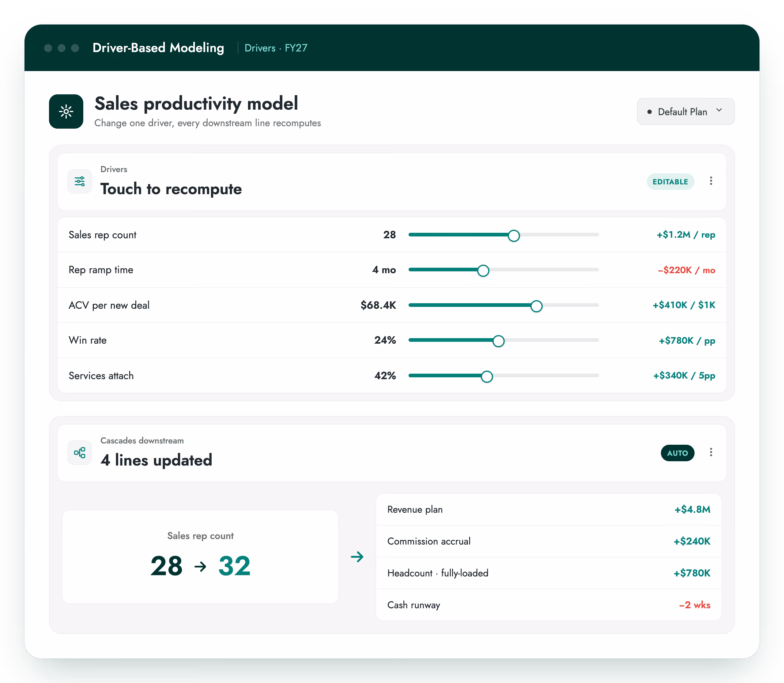The image size is (784, 683).
Task: Select the Commission accrual row
Action: click(548, 541)
